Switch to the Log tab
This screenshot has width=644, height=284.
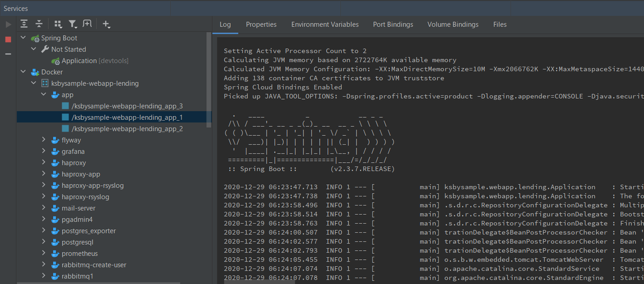coord(225,24)
